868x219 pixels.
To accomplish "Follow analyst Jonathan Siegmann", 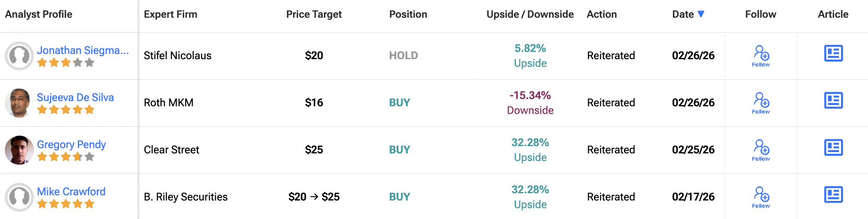I will [x=761, y=56].
